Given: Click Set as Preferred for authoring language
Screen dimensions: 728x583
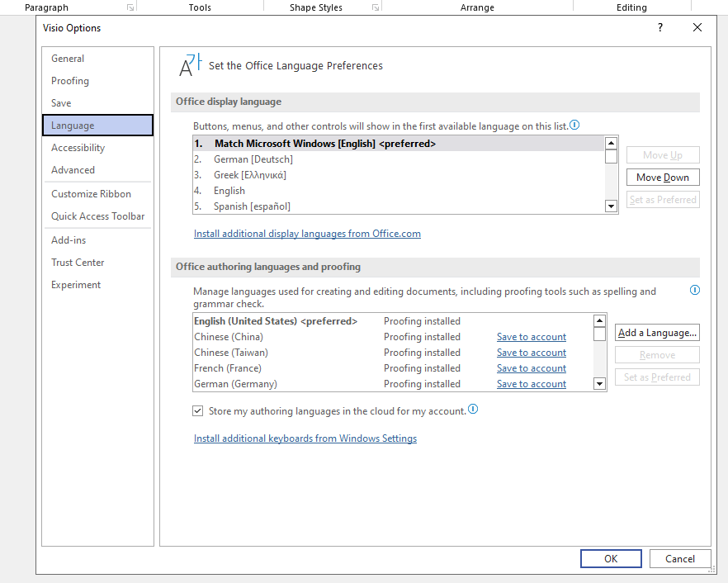Looking at the screenshot, I should pyautogui.click(x=657, y=377).
